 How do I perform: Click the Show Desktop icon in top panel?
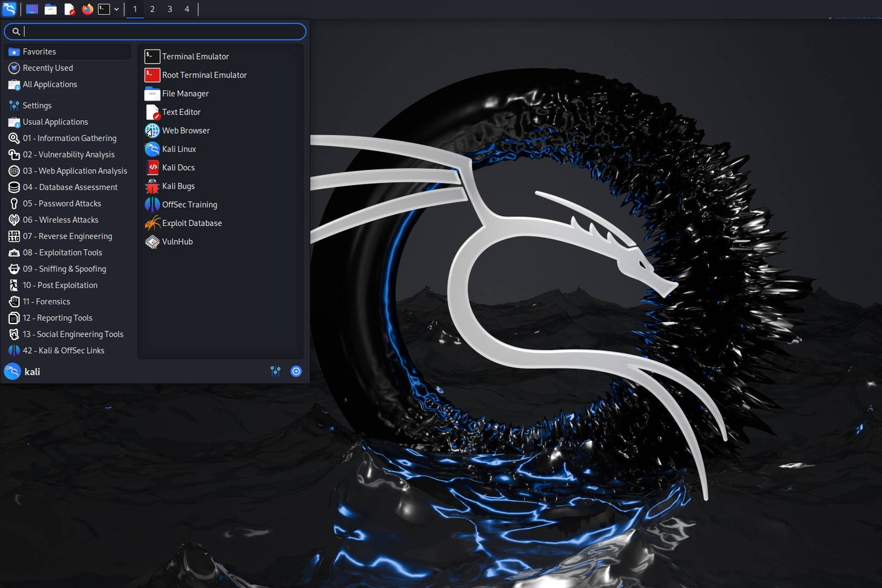click(32, 9)
